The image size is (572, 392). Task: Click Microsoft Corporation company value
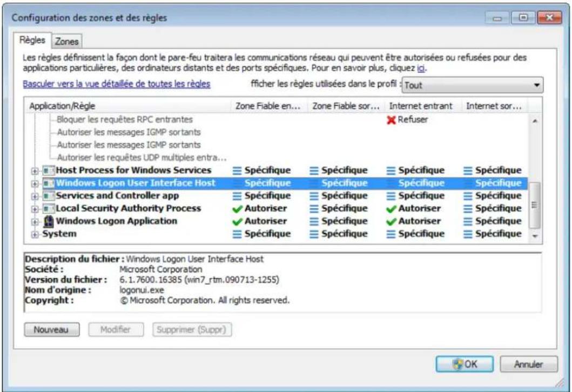point(161,269)
